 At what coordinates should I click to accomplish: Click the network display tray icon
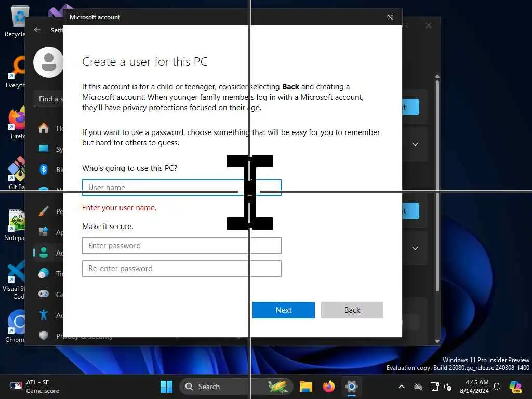coord(434,387)
